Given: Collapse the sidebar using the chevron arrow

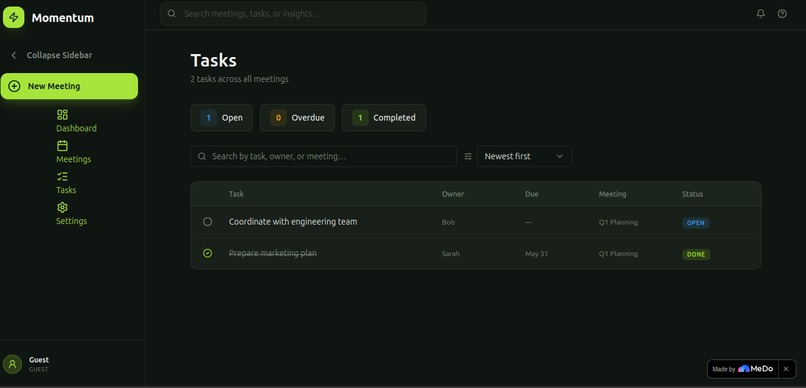Looking at the screenshot, I should pos(14,56).
